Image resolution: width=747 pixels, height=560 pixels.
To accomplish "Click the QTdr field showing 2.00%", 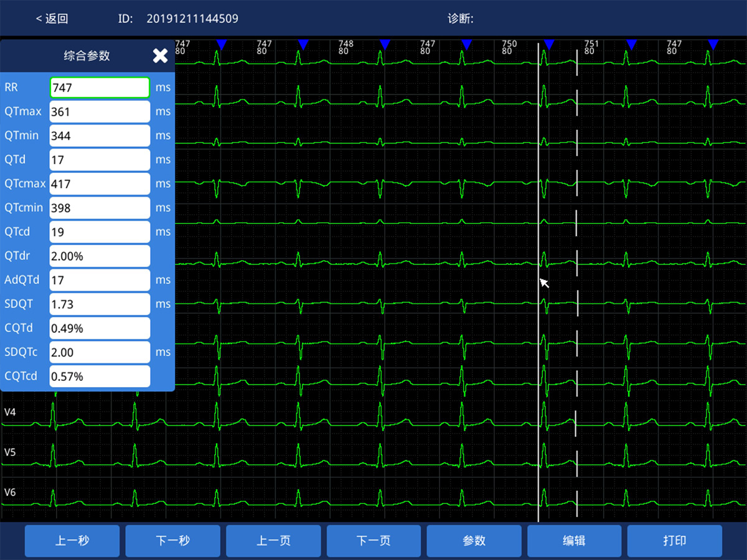I will coord(100,256).
